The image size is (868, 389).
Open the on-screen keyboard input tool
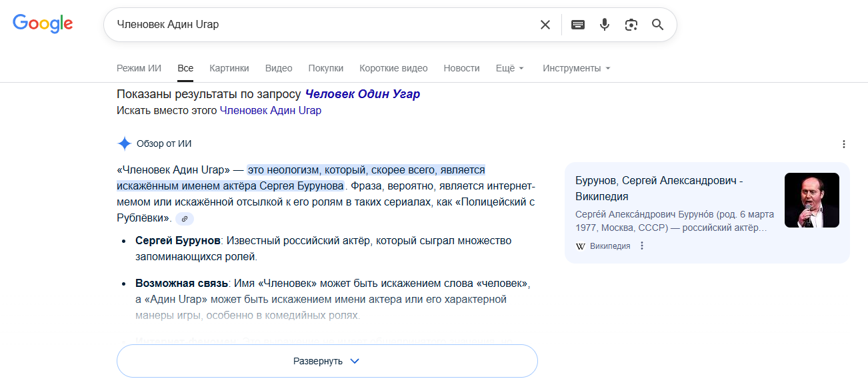click(578, 25)
